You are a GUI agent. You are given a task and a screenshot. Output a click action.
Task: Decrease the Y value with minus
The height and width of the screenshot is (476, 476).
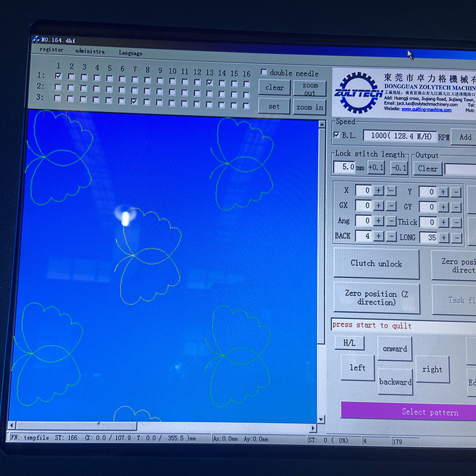tap(456, 192)
